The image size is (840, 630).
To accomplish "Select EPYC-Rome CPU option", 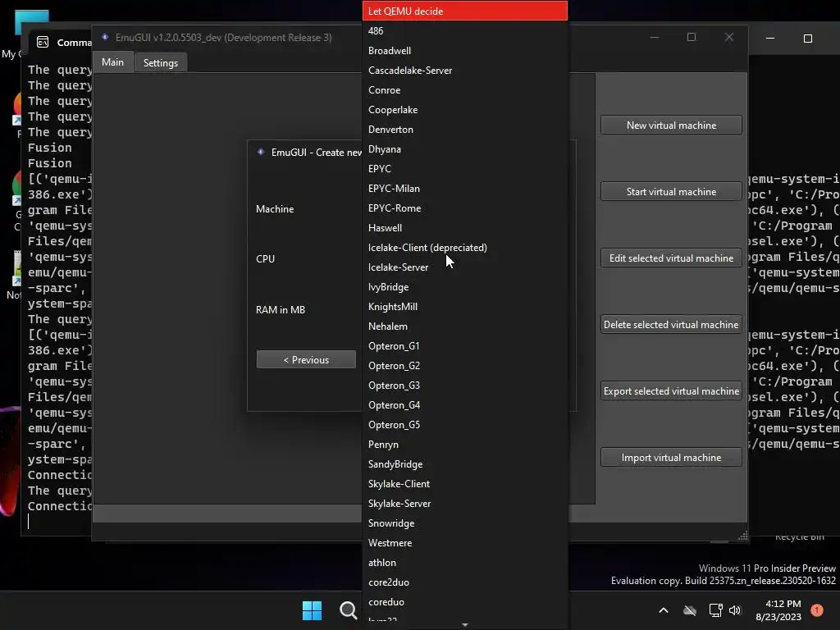I will pos(464,208).
